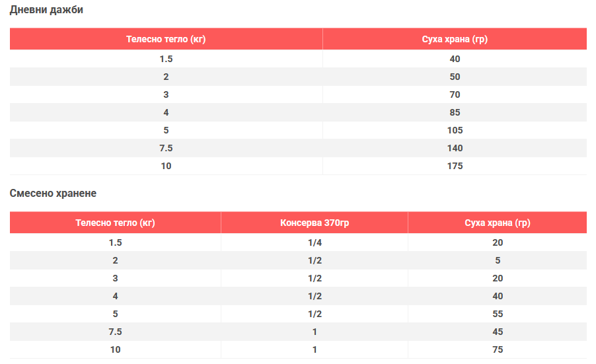Click the 140 dry food cell
The width and height of the screenshot is (596, 364).
455,148
